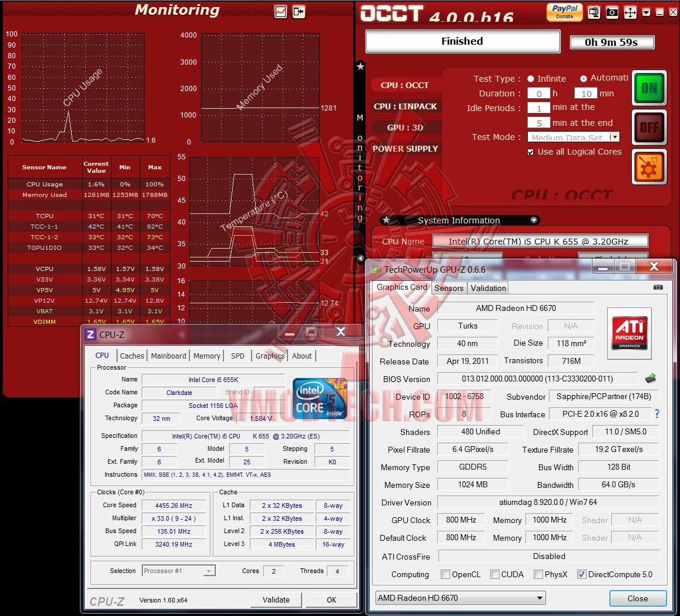Open the SPD tab in CPU-Z
This screenshot has height=616, width=680.
[x=237, y=356]
